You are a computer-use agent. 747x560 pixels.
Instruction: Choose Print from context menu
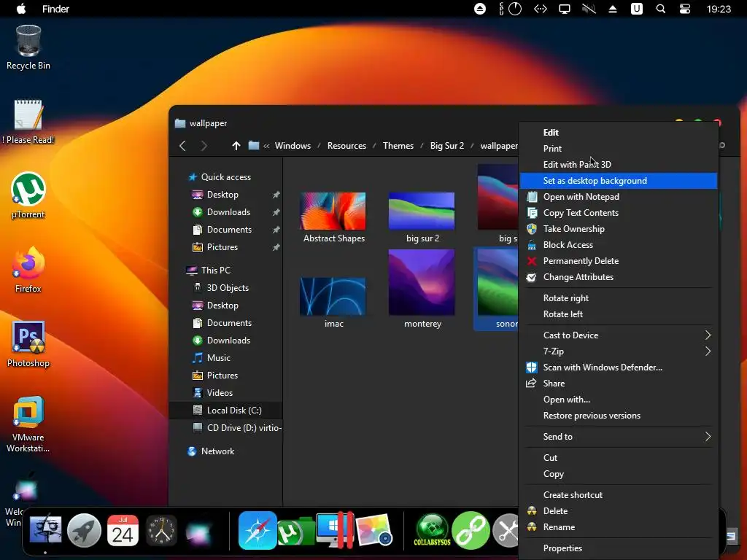coord(619,149)
